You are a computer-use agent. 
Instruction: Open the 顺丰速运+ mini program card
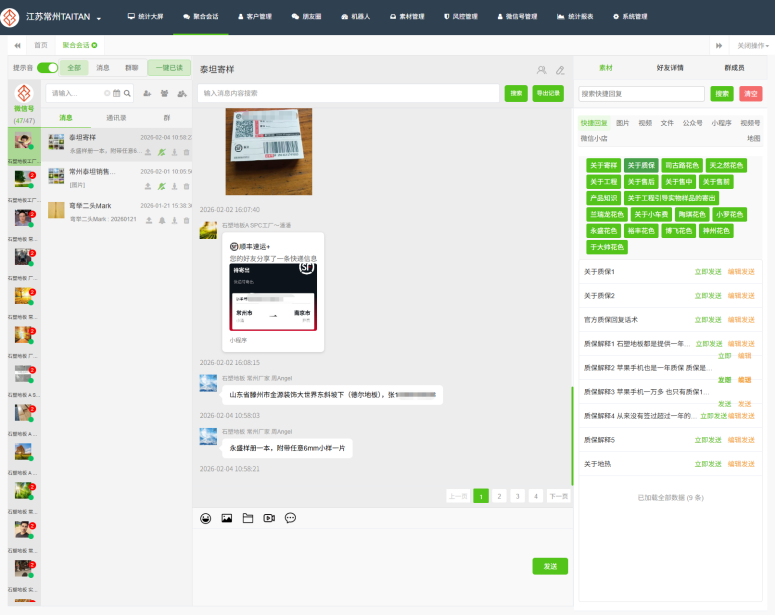tap(273, 292)
